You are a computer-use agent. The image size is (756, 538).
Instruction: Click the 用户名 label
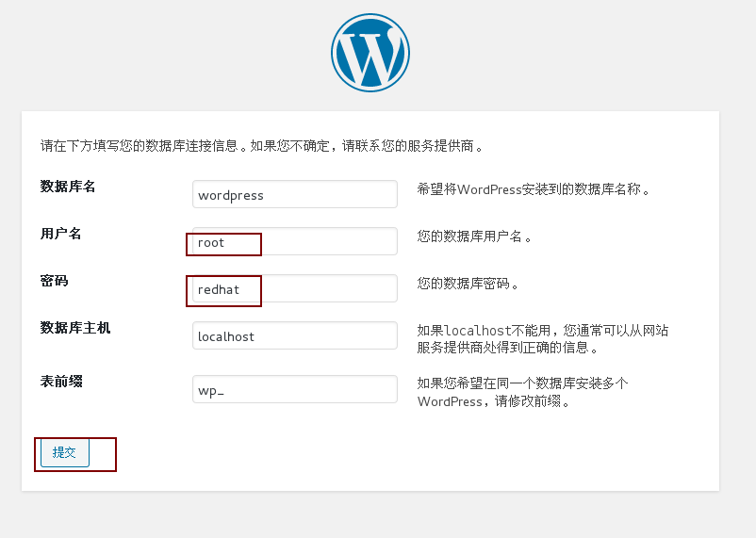click(x=60, y=234)
